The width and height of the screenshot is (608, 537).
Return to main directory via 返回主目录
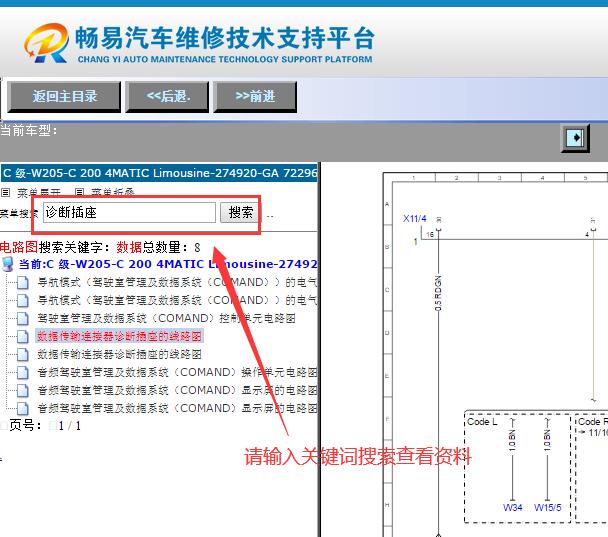[x=64, y=97]
